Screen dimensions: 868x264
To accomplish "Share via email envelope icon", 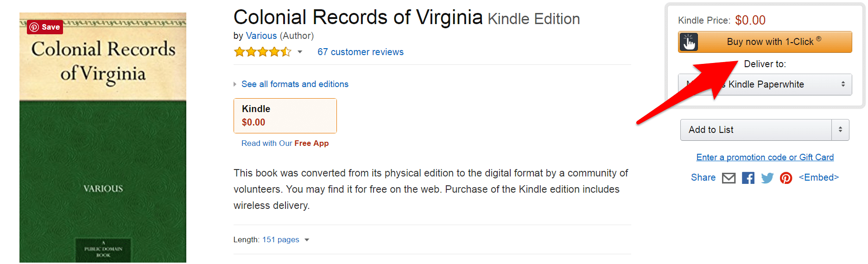I will pyautogui.click(x=729, y=178).
